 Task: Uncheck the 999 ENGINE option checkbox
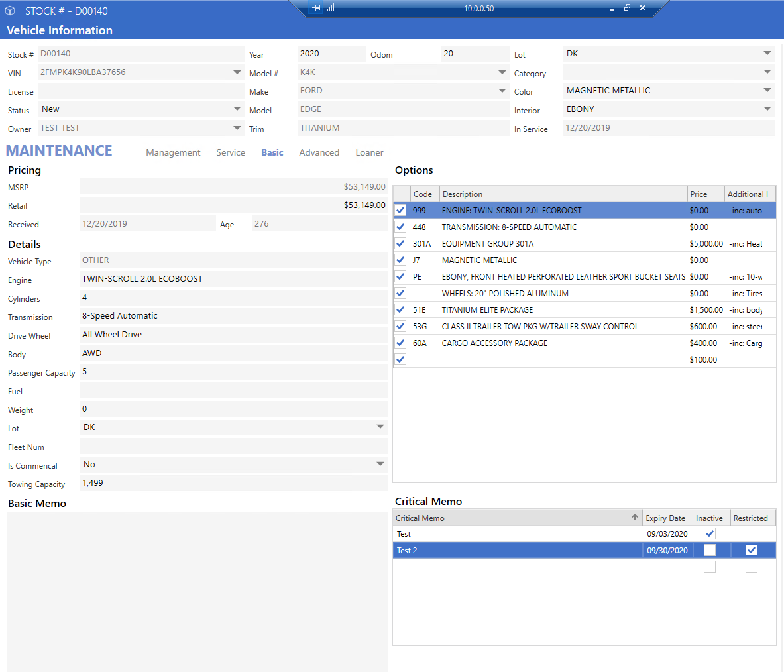(400, 211)
